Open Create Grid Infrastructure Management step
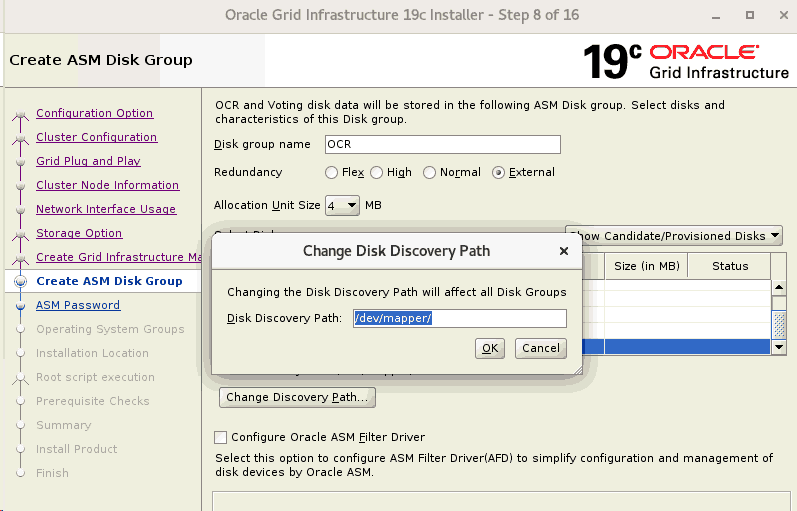Image resolution: width=797 pixels, height=511 pixels. 118,257
